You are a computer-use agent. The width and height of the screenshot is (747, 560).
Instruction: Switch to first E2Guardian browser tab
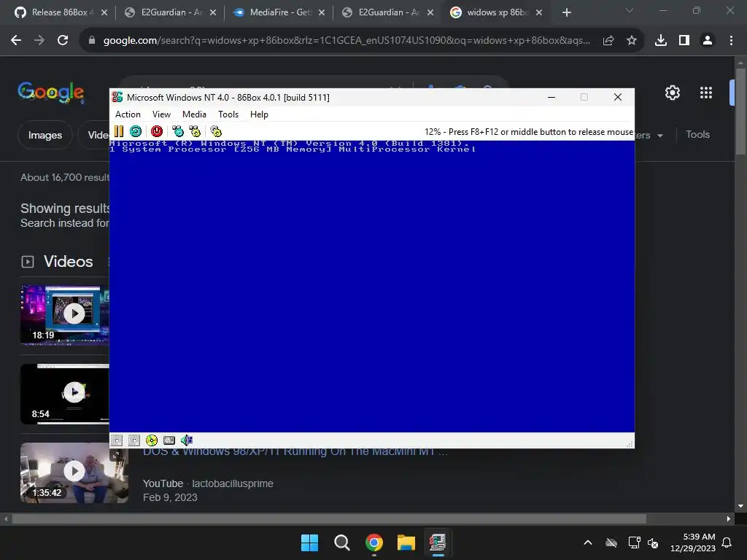[x=169, y=12]
